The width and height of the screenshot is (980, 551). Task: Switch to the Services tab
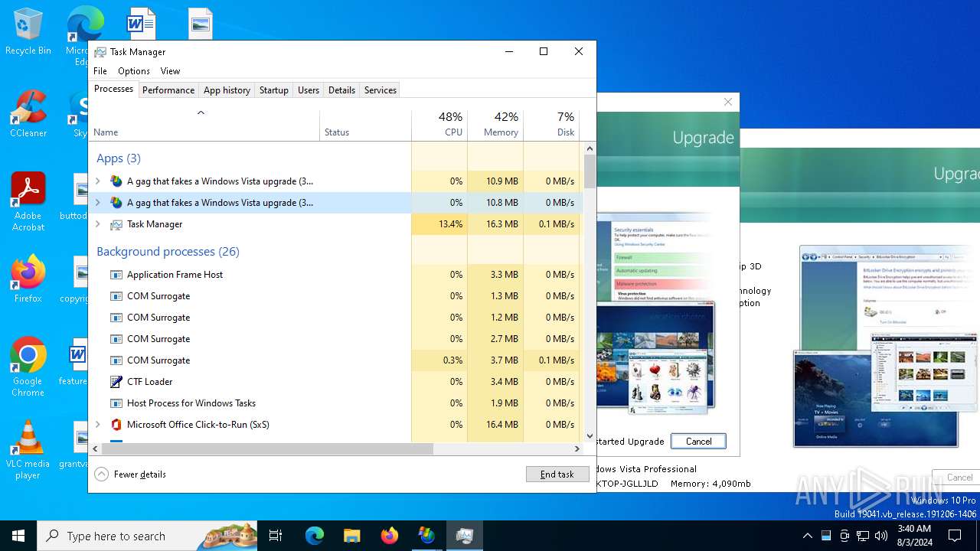[381, 90]
